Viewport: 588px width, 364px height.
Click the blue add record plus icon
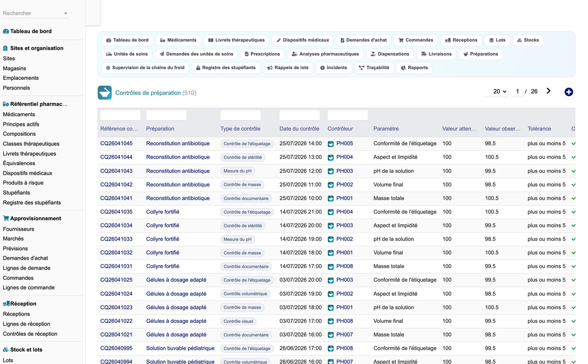pos(568,92)
